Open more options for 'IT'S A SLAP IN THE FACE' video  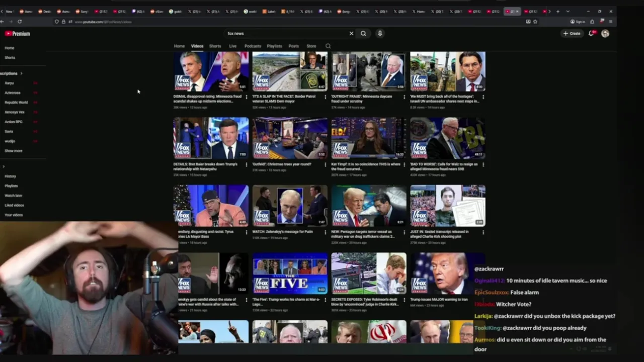(x=325, y=97)
